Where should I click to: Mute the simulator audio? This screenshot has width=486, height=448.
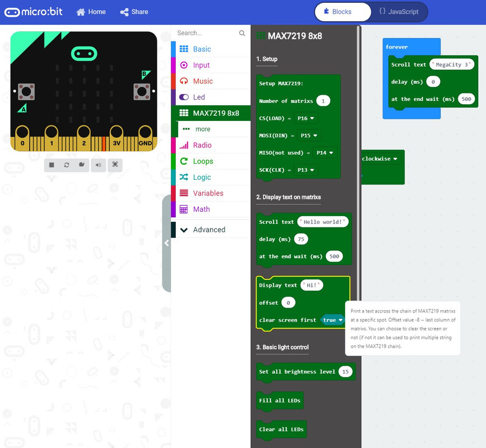(98, 165)
